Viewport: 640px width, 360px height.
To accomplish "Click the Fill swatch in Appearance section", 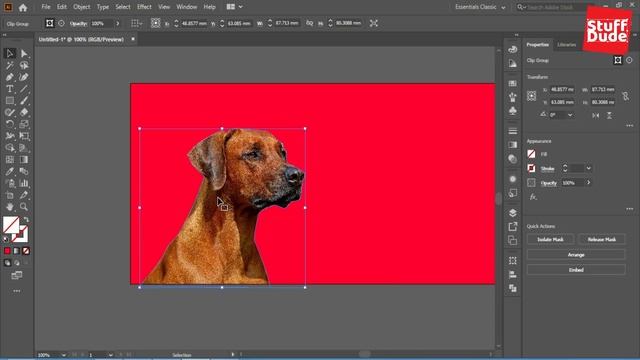I will click(531, 154).
